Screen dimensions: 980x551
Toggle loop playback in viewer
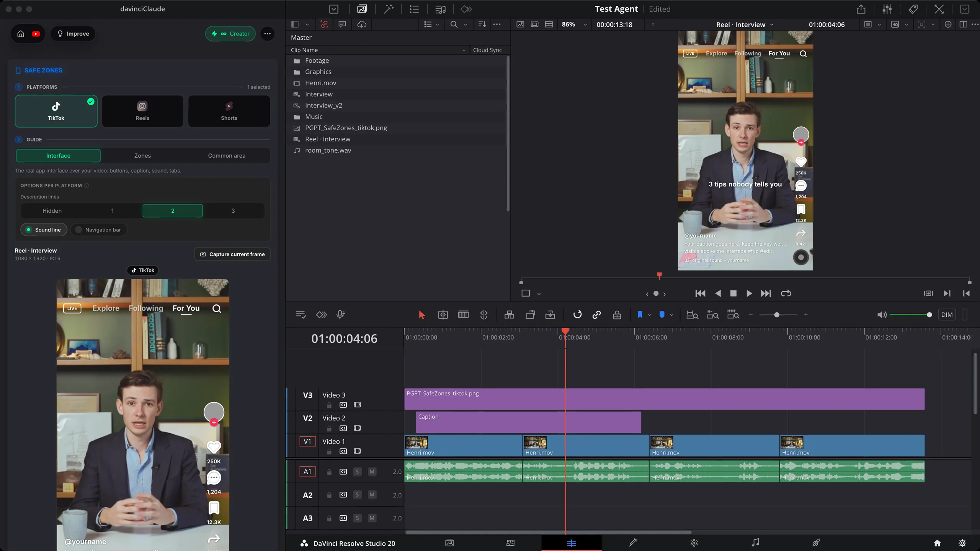[x=786, y=293]
